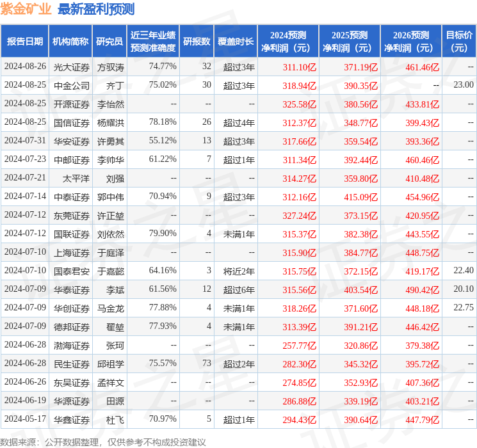Select the 开源证券 institution cell
This screenshot has height=448, width=477.
coord(72,104)
